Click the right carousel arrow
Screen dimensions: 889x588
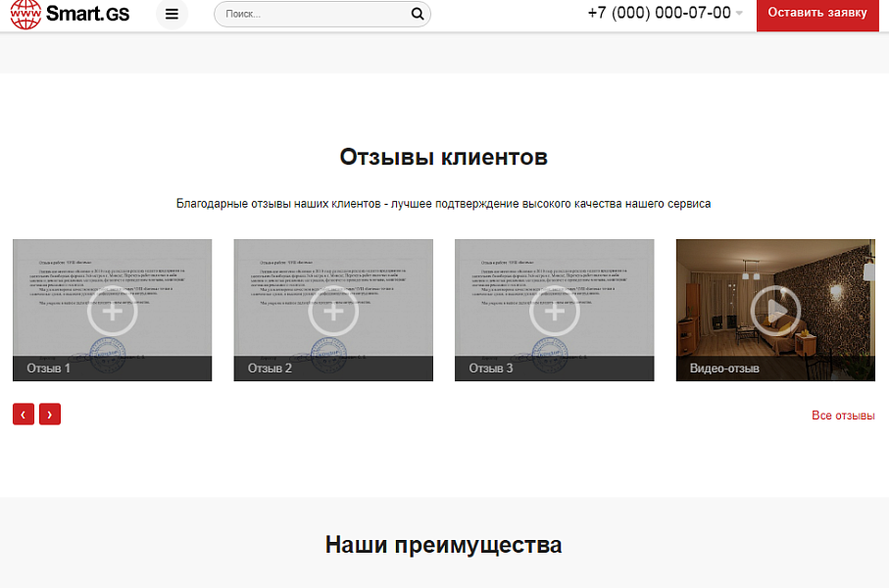click(50, 414)
